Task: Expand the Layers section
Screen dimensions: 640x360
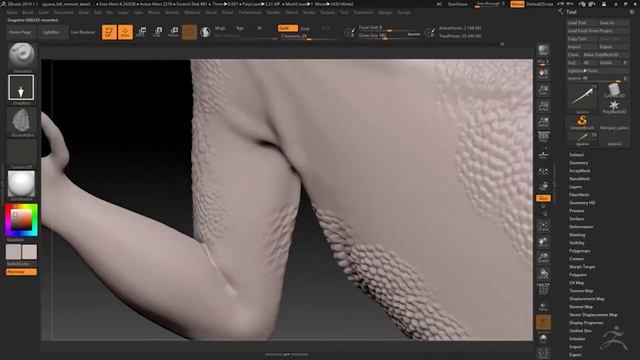Action: click(575, 187)
